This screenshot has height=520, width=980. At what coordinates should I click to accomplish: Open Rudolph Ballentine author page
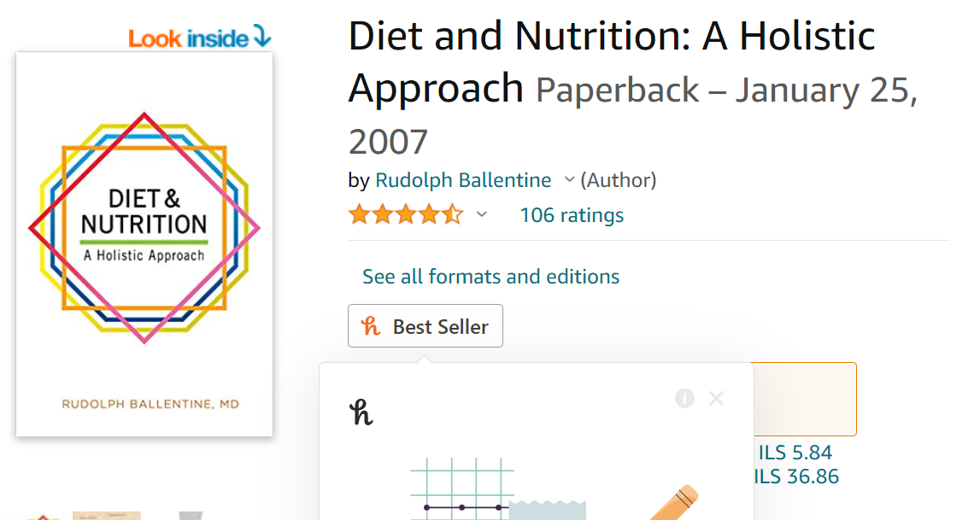[463, 180]
